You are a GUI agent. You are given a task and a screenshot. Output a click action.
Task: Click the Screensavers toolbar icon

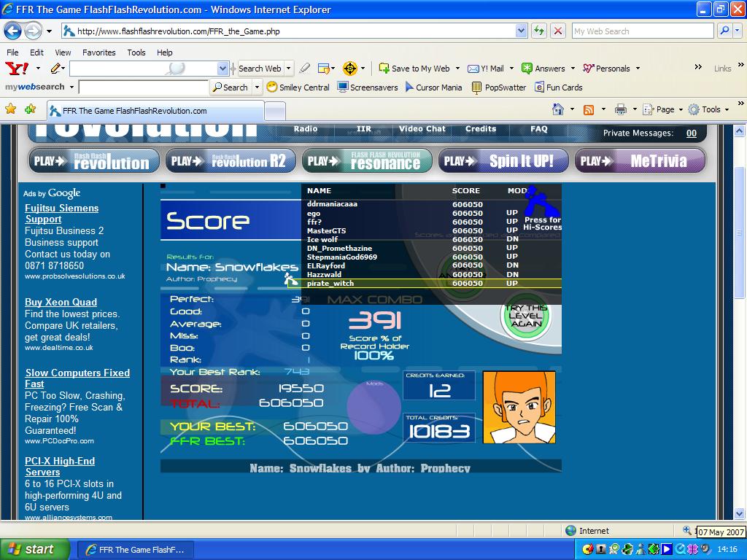(x=343, y=87)
